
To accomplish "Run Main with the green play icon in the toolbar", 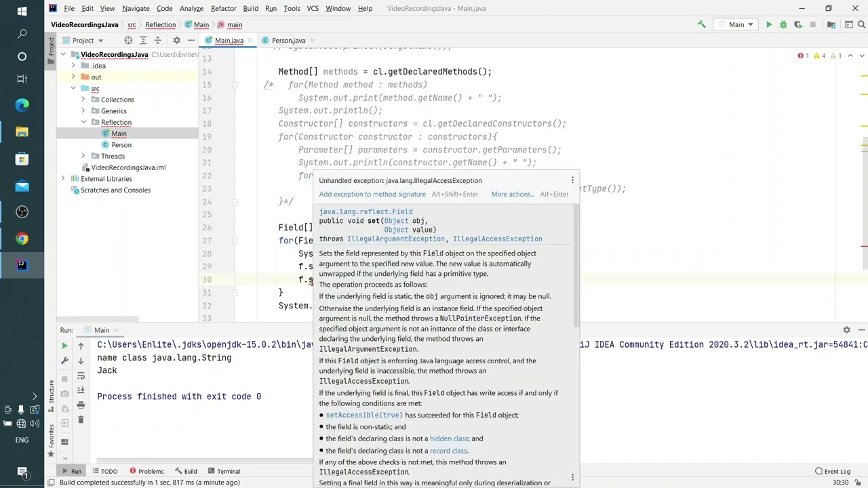I will pyautogui.click(x=769, y=24).
